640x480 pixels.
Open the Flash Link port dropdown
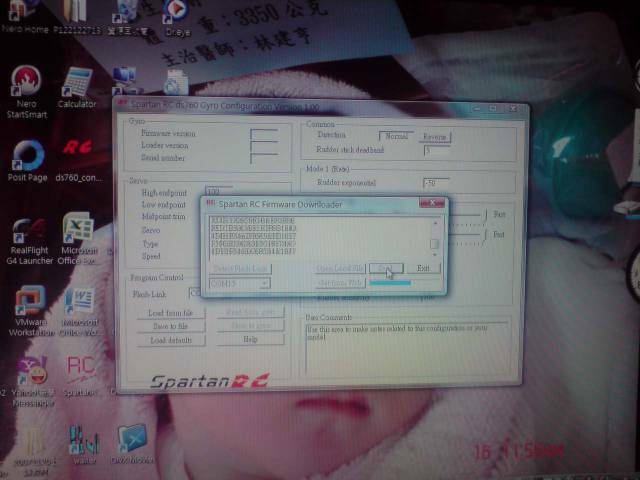tap(195, 293)
